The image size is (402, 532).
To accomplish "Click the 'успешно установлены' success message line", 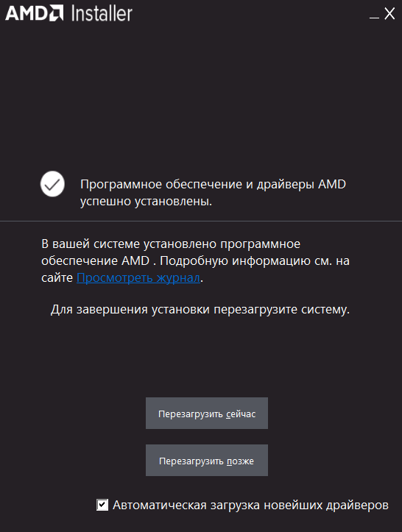I will 146,201.
